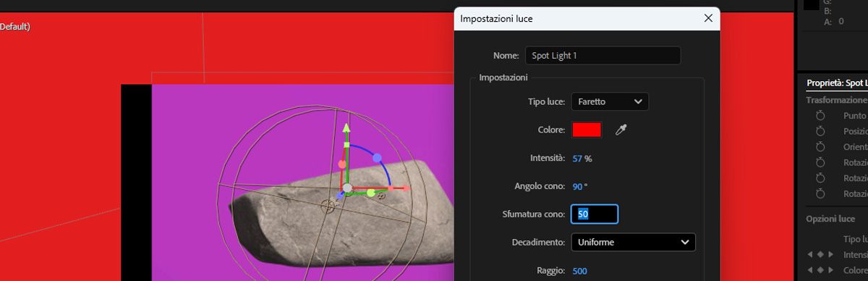Click the Angolo cono value 90
868x281 pixels.
577,186
